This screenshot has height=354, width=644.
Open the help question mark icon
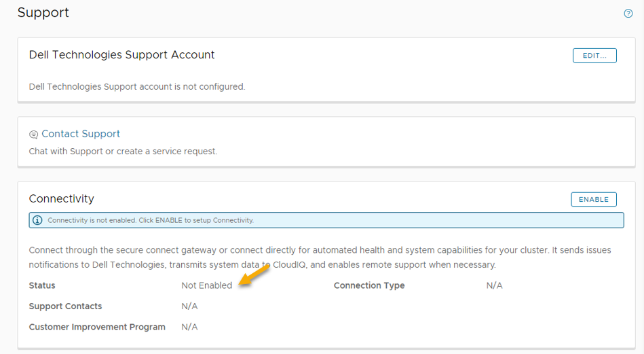[628, 14]
